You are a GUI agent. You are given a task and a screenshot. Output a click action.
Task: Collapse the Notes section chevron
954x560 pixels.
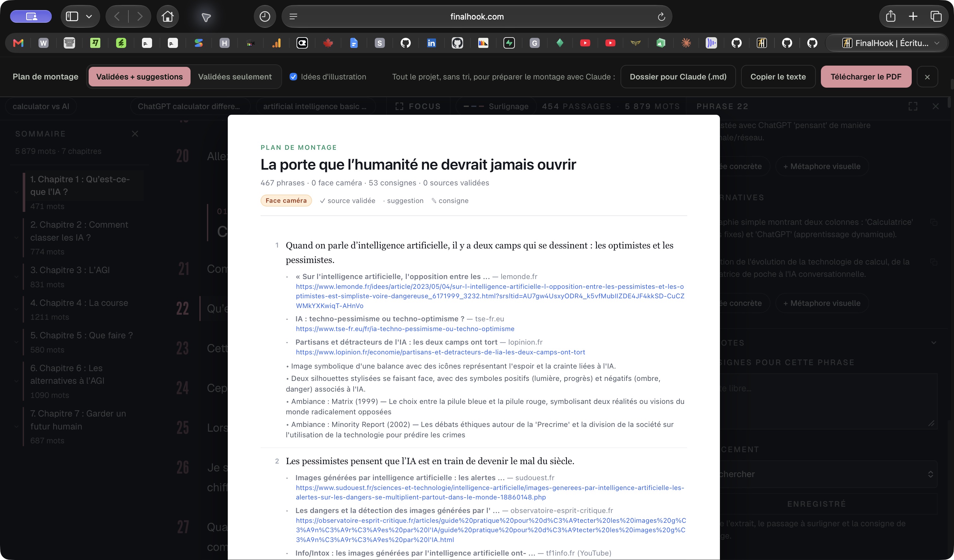tap(933, 342)
